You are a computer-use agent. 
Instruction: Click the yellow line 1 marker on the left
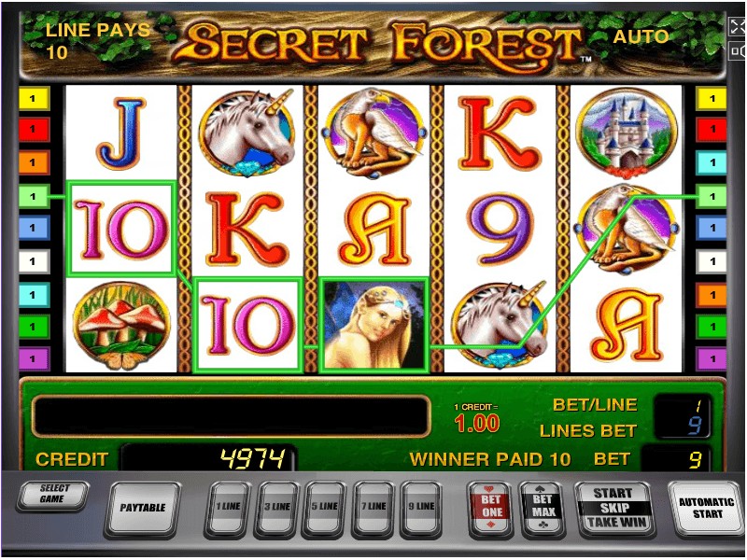[x=34, y=99]
